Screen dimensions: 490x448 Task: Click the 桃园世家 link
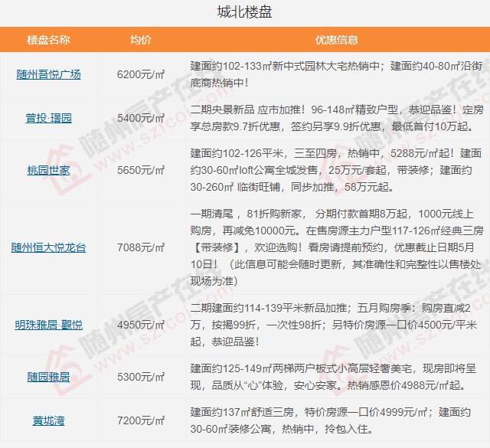click(x=48, y=170)
